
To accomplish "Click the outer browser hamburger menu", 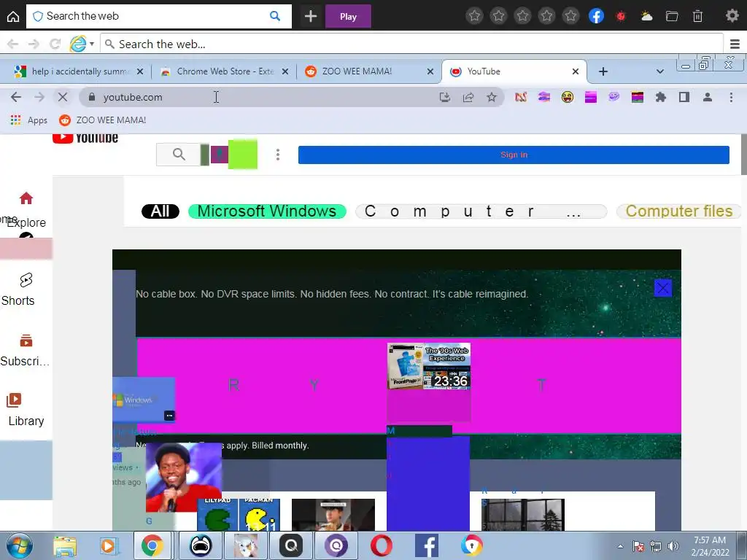I will [x=735, y=44].
